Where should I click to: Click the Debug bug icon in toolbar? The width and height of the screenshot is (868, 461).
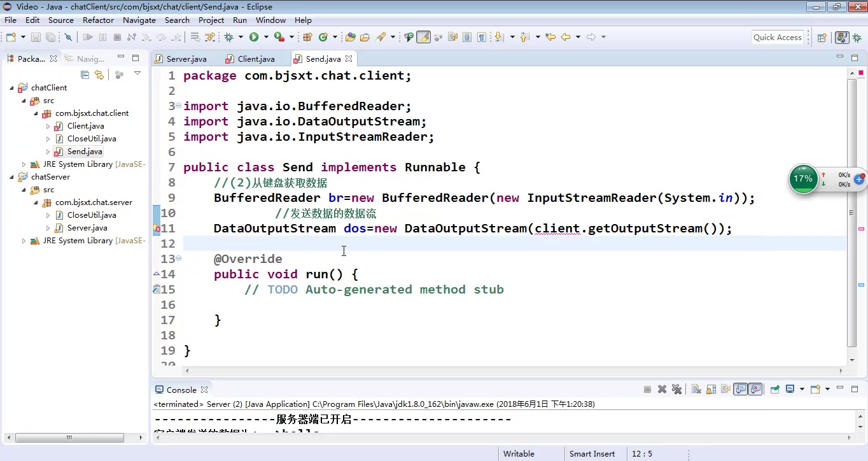(228, 37)
